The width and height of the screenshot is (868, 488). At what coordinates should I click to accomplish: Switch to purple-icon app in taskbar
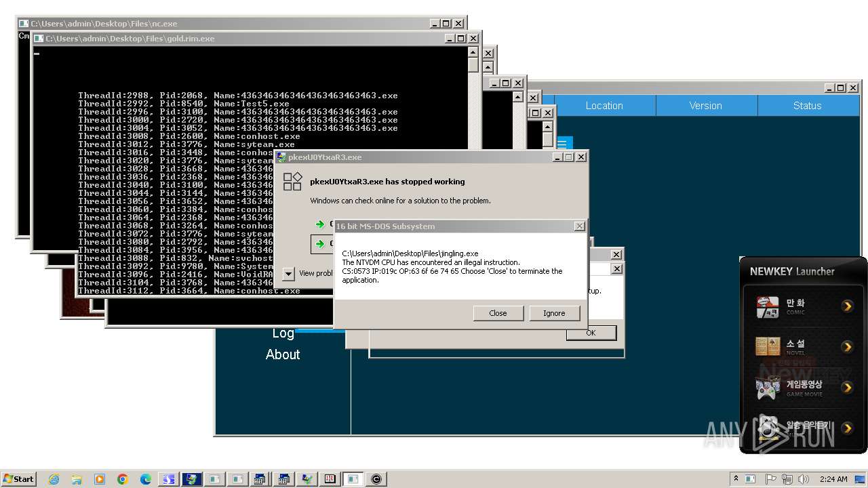point(168,479)
